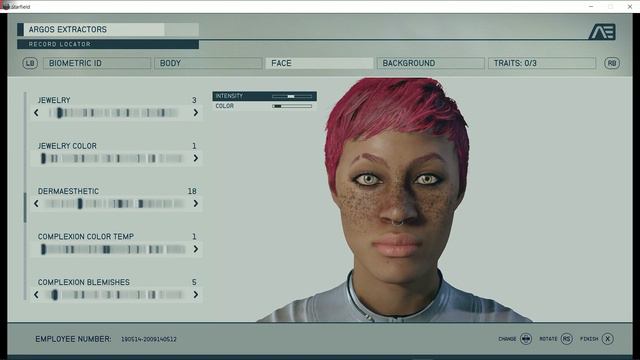Click the Complexion Blemishes label
The width and height of the screenshot is (640, 360).
(84, 282)
